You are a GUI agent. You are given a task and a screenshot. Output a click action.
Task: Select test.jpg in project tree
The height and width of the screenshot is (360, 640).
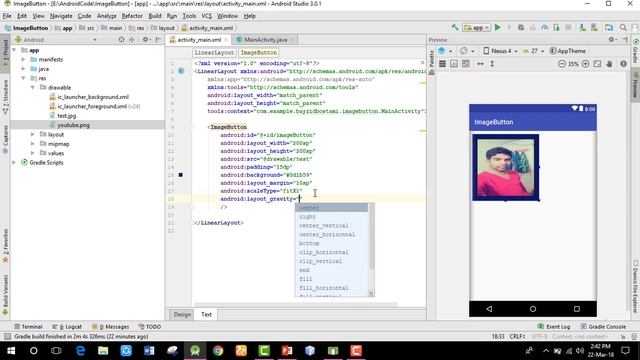(67, 116)
